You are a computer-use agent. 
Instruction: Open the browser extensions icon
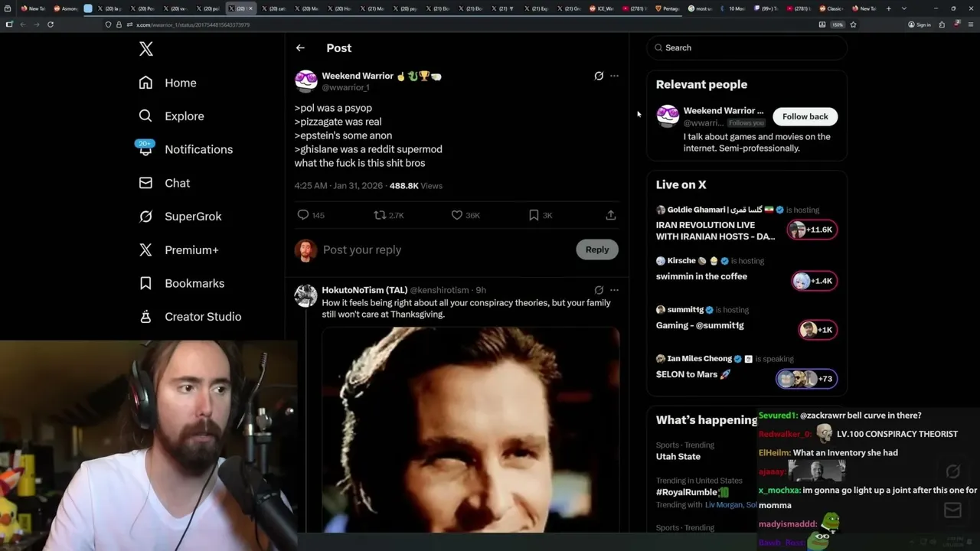(942, 24)
